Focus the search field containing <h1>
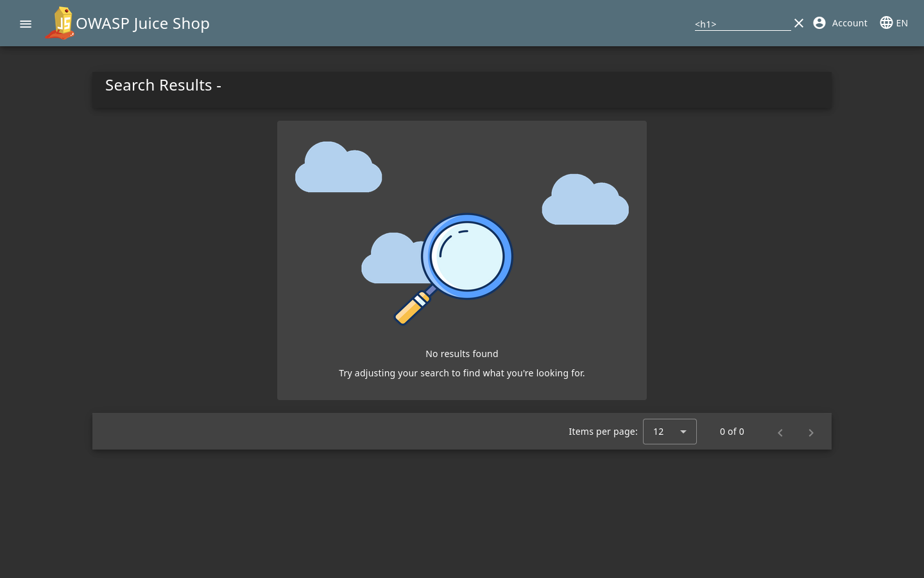 click(742, 24)
